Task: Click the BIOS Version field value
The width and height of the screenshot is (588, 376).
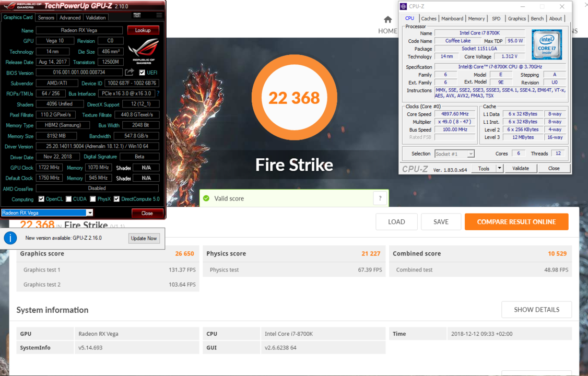Action: 79,72
